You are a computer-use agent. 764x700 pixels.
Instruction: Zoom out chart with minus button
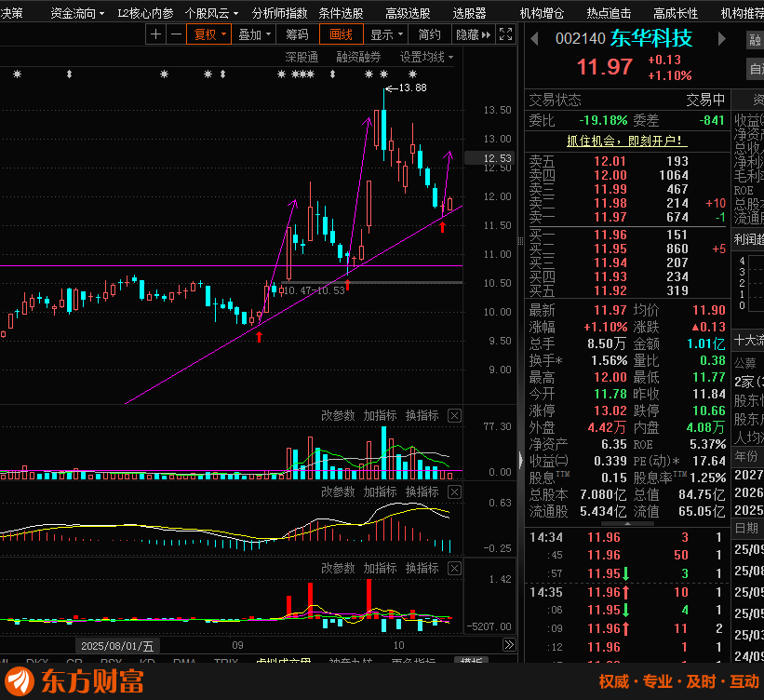coord(177,34)
